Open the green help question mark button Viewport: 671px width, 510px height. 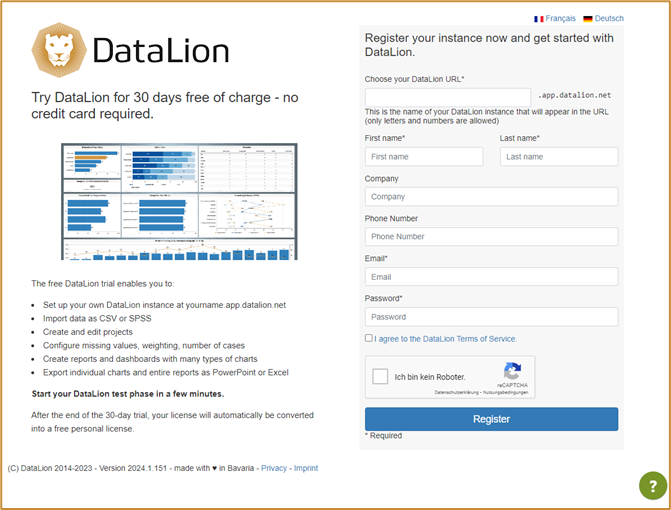point(653,486)
